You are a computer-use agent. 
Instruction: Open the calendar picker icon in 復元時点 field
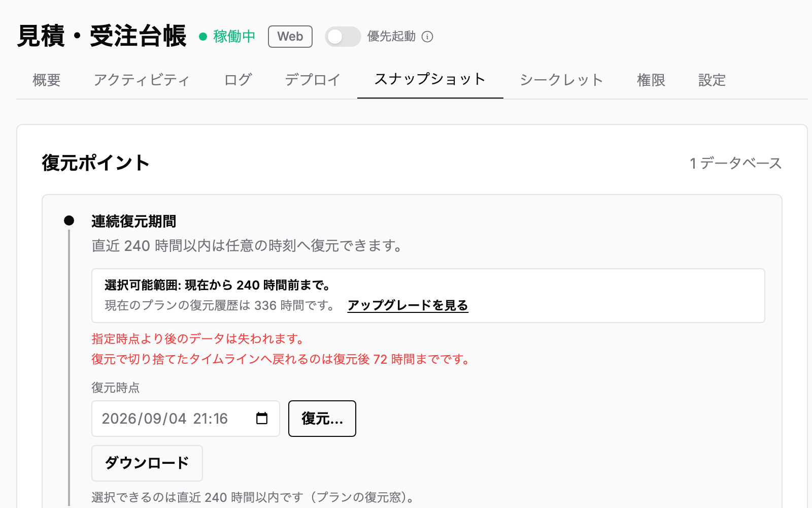coord(262,418)
